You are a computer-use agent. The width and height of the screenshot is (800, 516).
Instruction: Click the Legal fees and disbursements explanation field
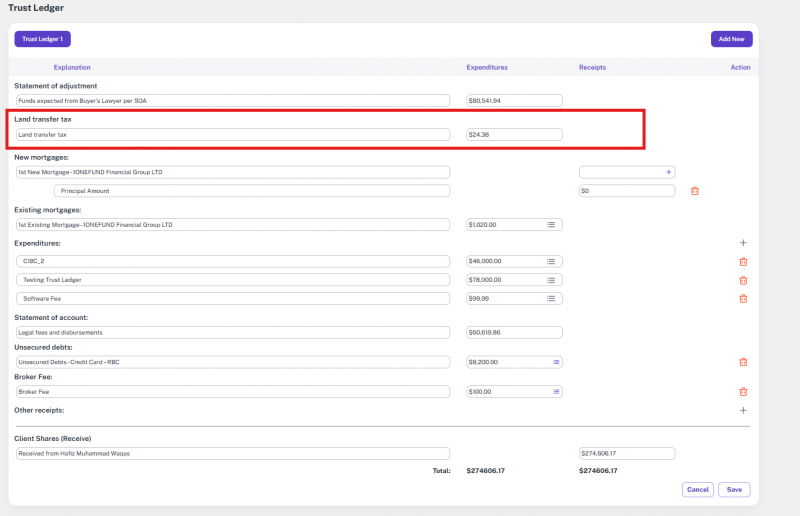coord(232,332)
